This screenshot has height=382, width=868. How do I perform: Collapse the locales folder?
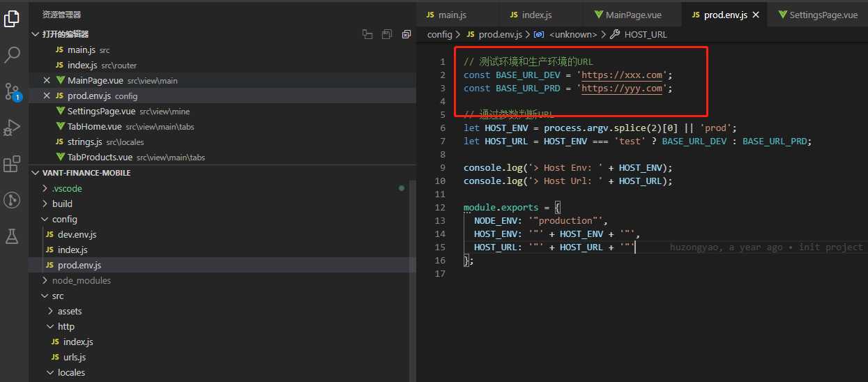pos(71,372)
